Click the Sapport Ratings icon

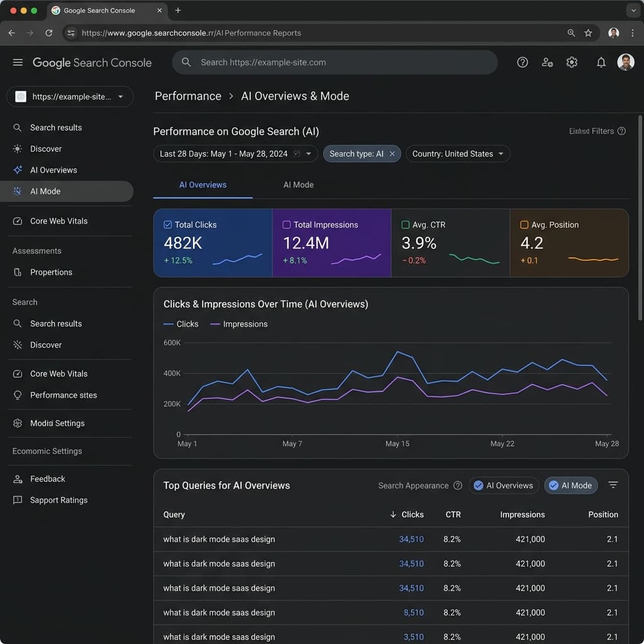point(18,500)
